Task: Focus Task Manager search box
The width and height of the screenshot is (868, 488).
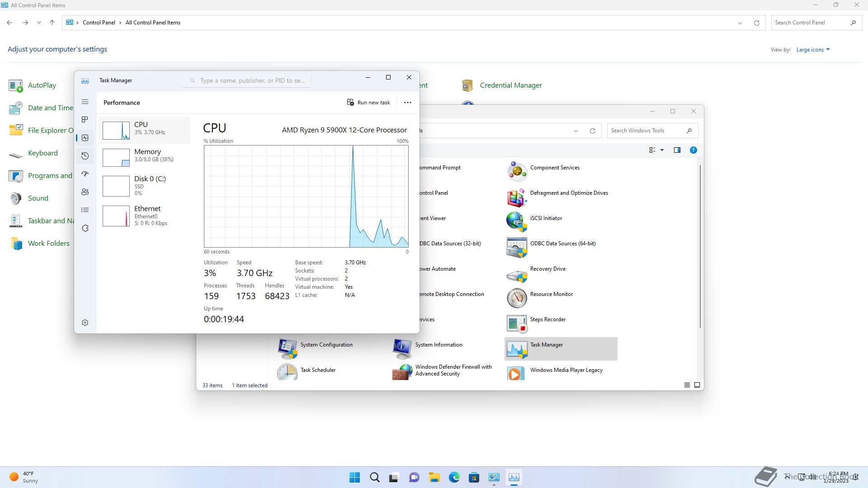Action: pyautogui.click(x=247, y=80)
